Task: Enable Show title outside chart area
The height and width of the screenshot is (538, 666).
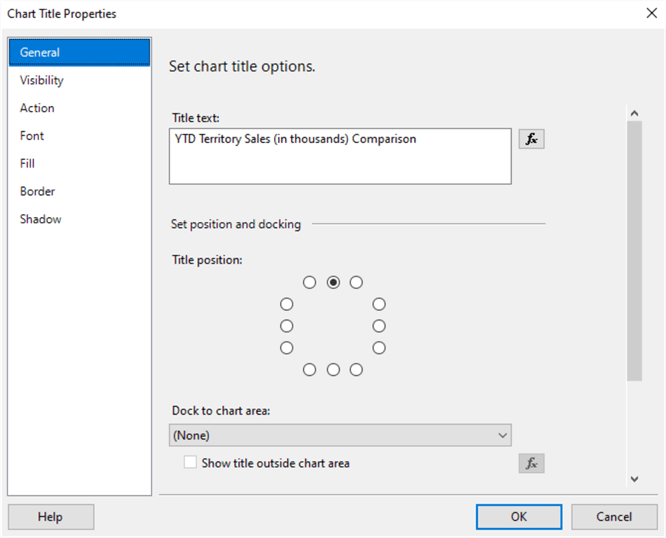Action: (x=191, y=463)
